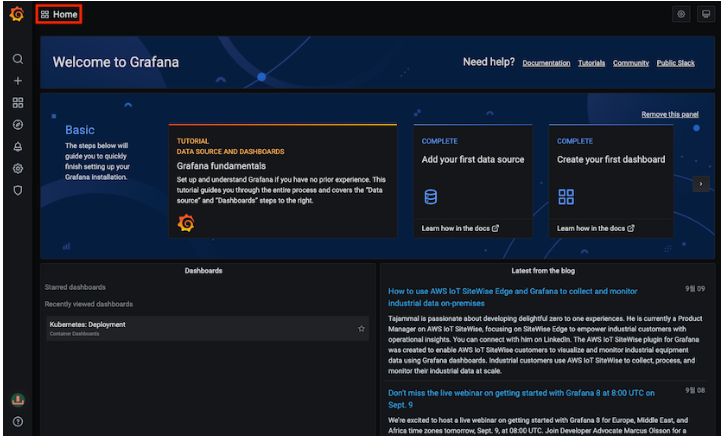Open Add your first data source card

click(473, 181)
